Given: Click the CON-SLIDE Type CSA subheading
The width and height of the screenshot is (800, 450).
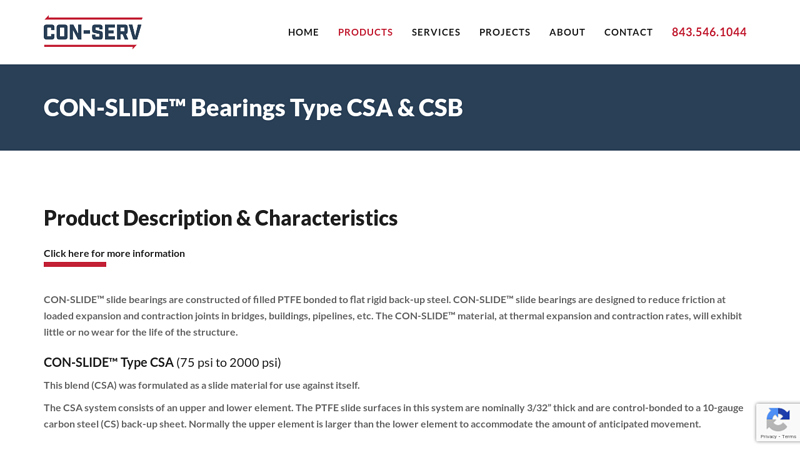Looking at the screenshot, I should coord(108,362).
